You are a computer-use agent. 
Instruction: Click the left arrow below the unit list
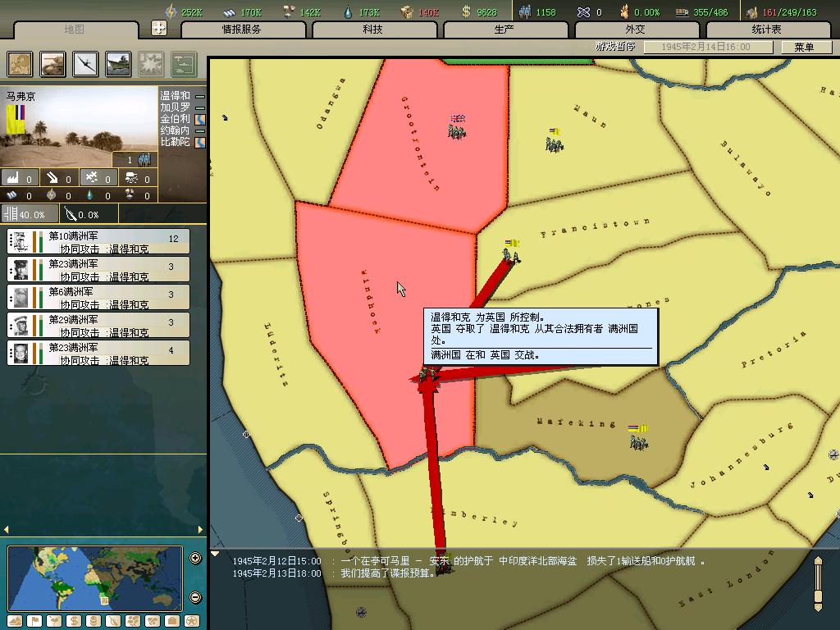coord(7,530)
